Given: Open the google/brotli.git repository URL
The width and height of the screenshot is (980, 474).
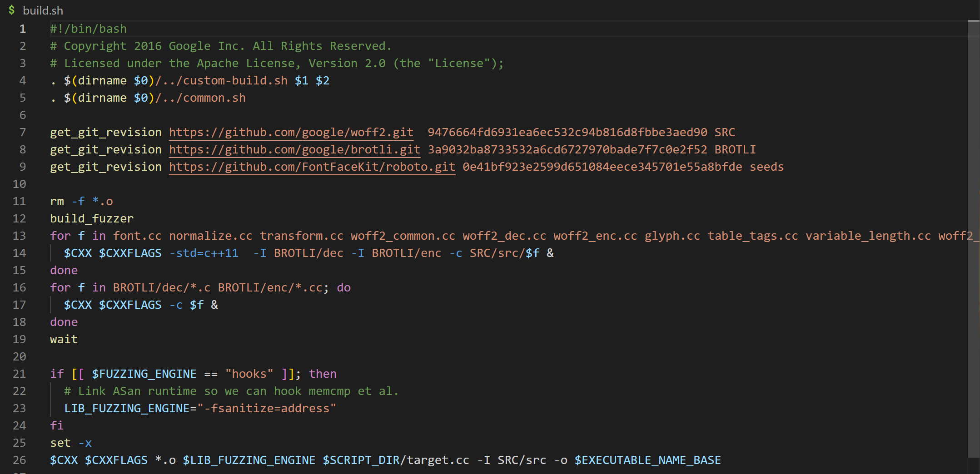Looking at the screenshot, I should point(294,149).
